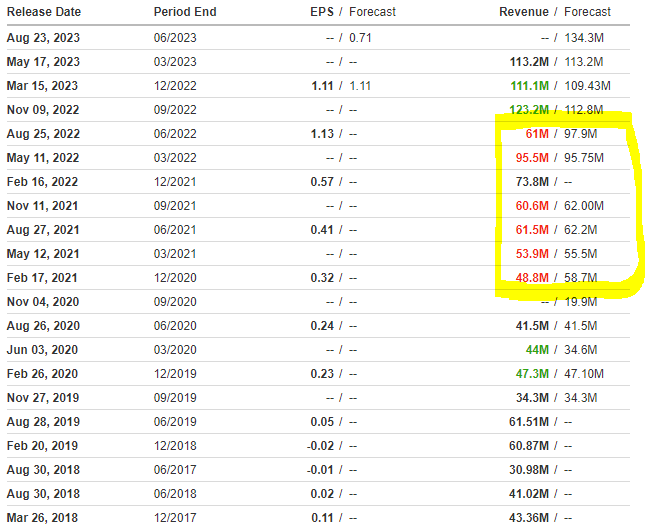The height and width of the screenshot is (529, 645).
Task: Click the green 47.3M revenue value
Action: point(529,374)
